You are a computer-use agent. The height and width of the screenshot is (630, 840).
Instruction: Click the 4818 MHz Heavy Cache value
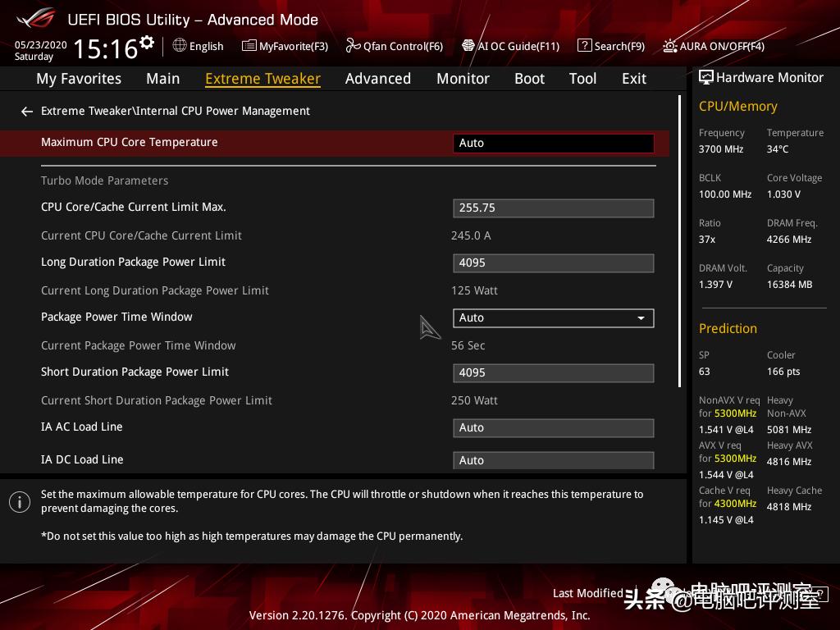788,507
